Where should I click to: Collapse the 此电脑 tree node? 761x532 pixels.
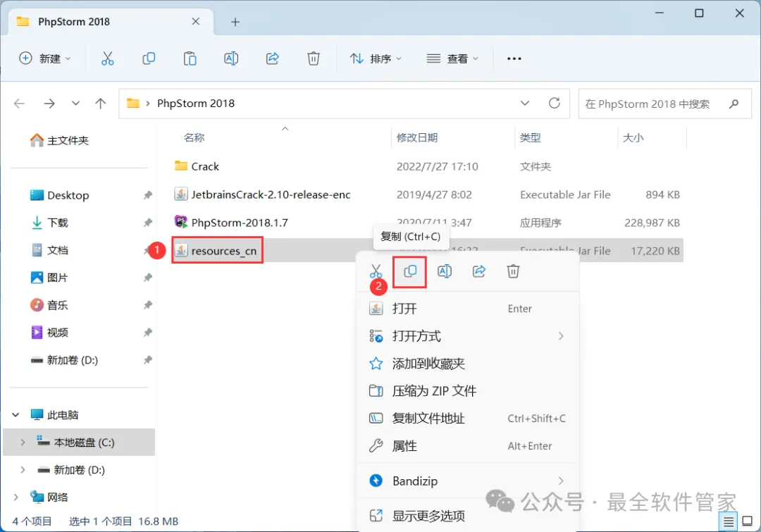[x=16, y=415]
